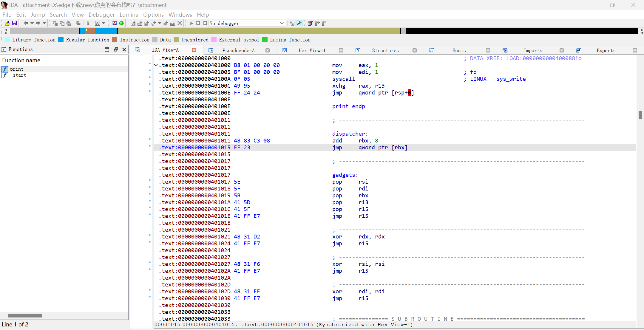Open a new file in IDA
Screen dimensions: 644x330
[x=8, y=23]
